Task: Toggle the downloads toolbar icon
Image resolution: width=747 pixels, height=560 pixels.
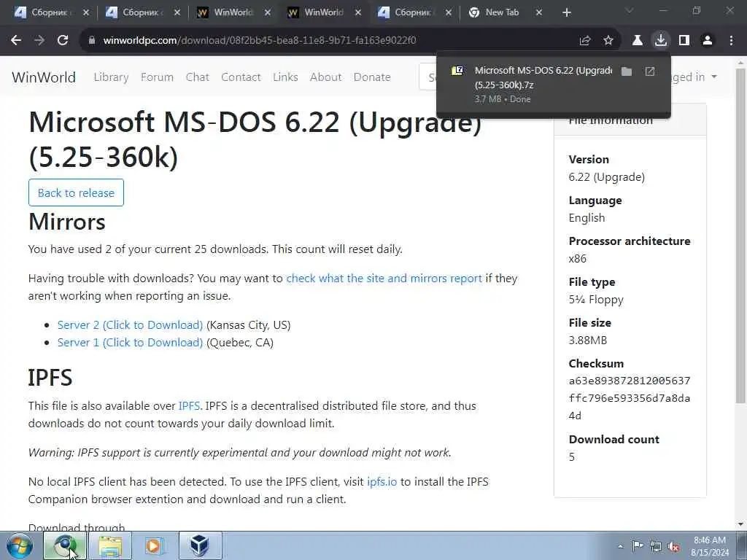Action: 661,41
